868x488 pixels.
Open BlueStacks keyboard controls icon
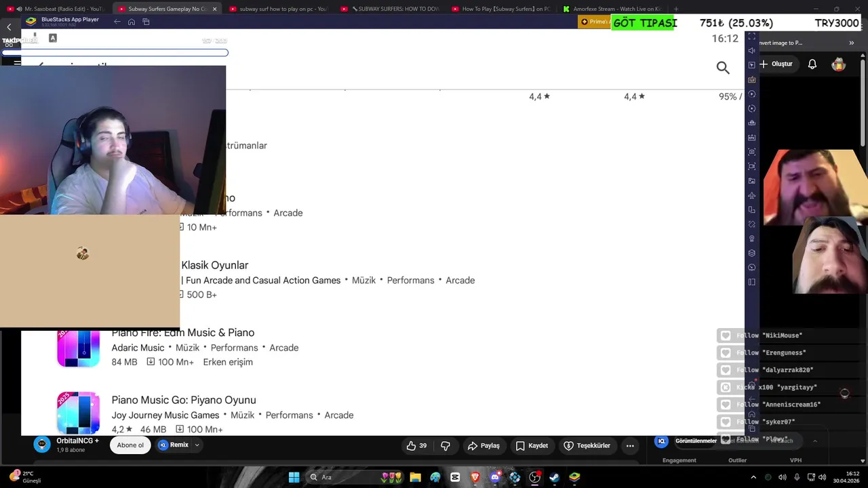point(751,80)
